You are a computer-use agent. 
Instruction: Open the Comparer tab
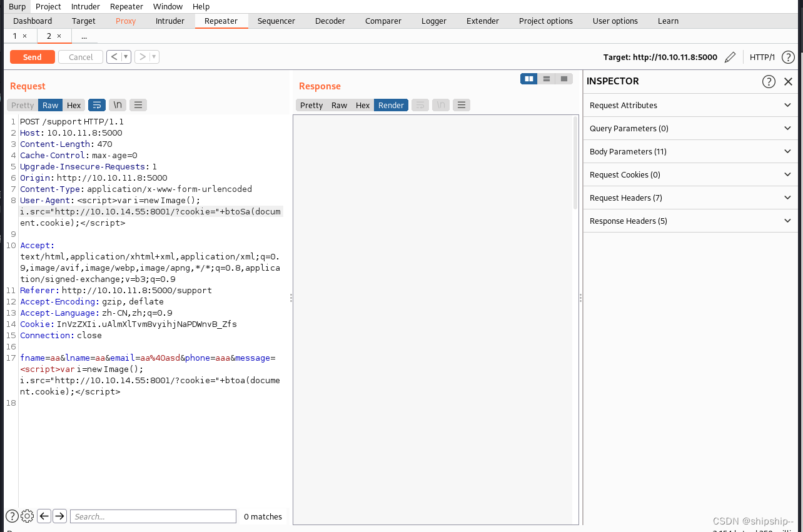383,21
